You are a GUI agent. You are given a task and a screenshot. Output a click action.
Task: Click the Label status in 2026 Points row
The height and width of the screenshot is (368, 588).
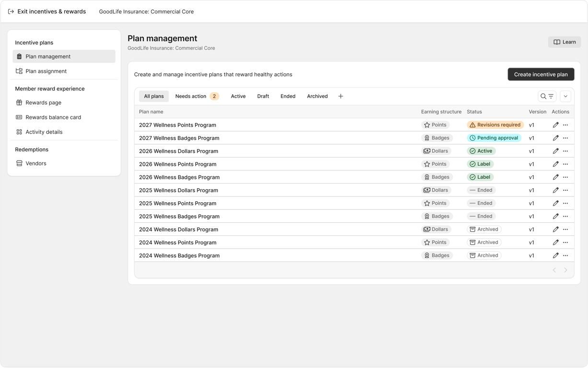point(480,164)
